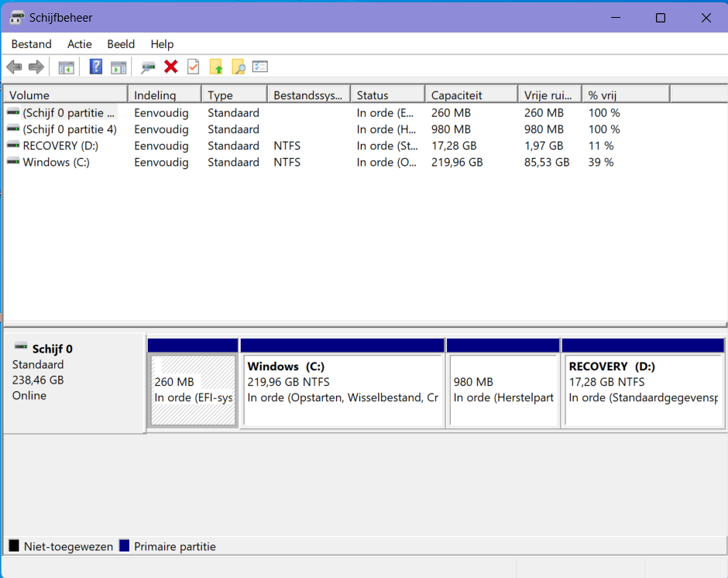
Task: Click the show/hide console tree icon
Action: [67, 67]
